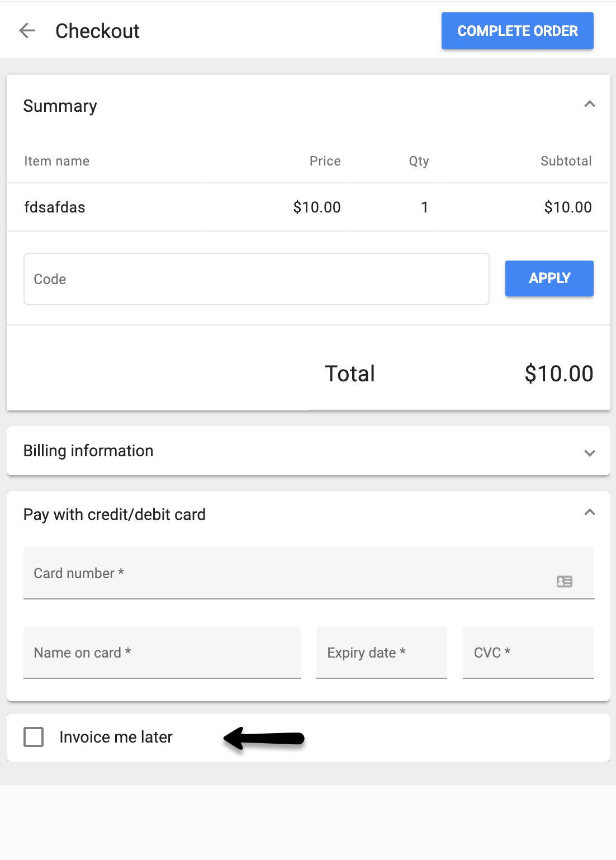Click the Invoice me later label
Screen dimensions: 616x860
click(x=116, y=737)
